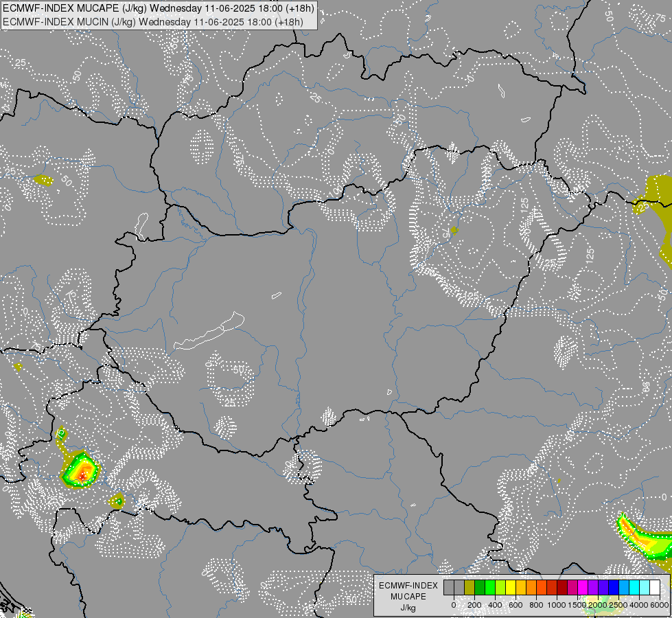Click the white legend swatch
The height and width of the screenshot is (618, 672).
tap(656, 588)
